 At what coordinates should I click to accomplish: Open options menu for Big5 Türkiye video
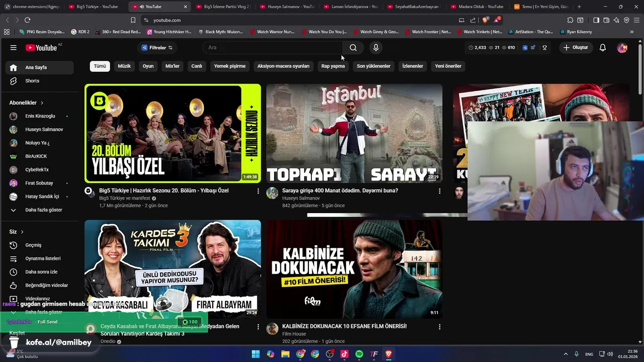258,191
